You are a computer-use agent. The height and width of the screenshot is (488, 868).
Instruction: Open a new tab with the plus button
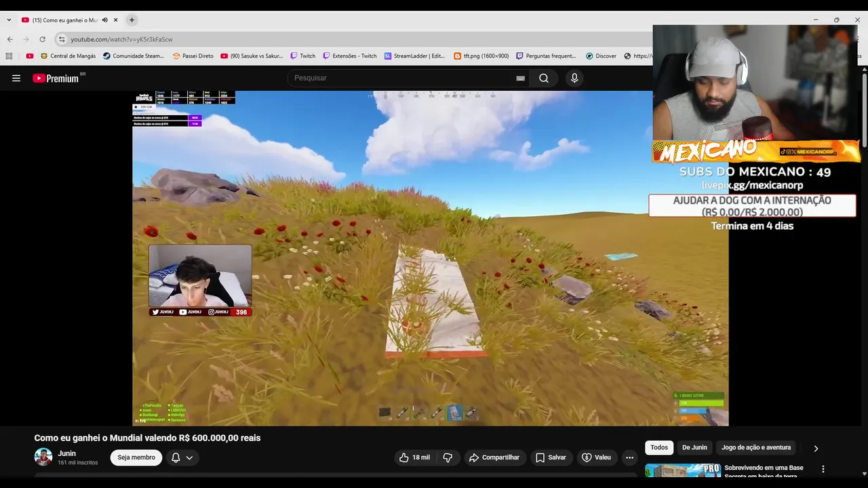click(132, 20)
